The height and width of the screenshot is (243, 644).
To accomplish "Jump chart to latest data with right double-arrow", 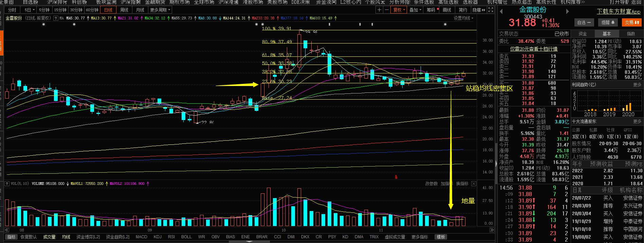I will (x=492, y=230).
